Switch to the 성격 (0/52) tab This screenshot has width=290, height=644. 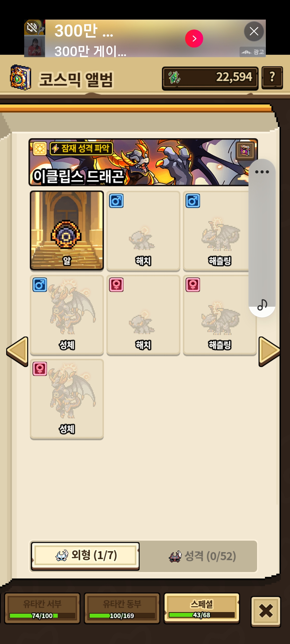pyautogui.click(x=202, y=556)
